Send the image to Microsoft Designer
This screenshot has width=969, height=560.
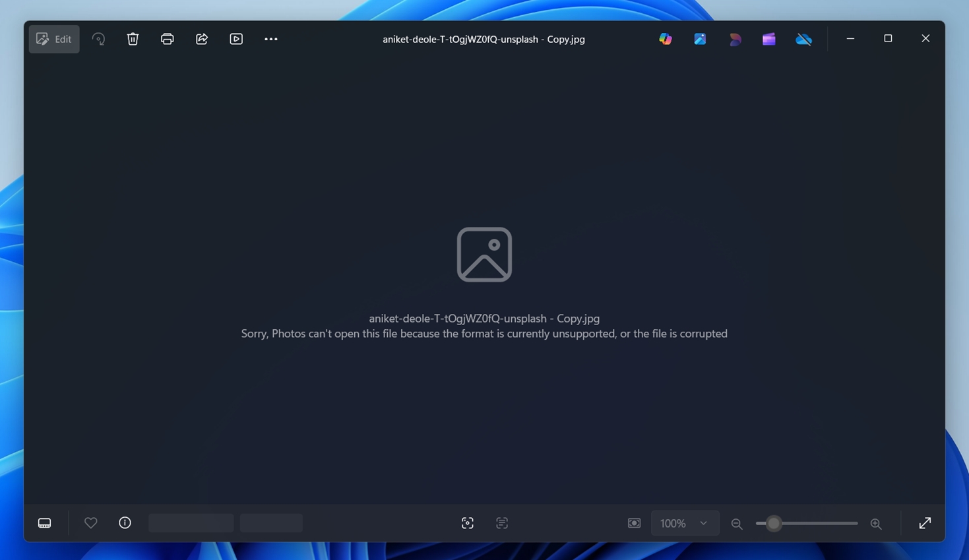pyautogui.click(x=735, y=39)
